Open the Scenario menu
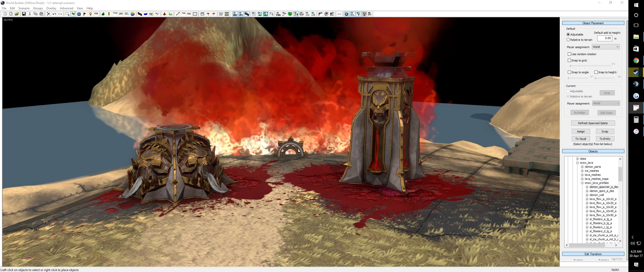The width and height of the screenshot is (644, 272). coord(24,8)
